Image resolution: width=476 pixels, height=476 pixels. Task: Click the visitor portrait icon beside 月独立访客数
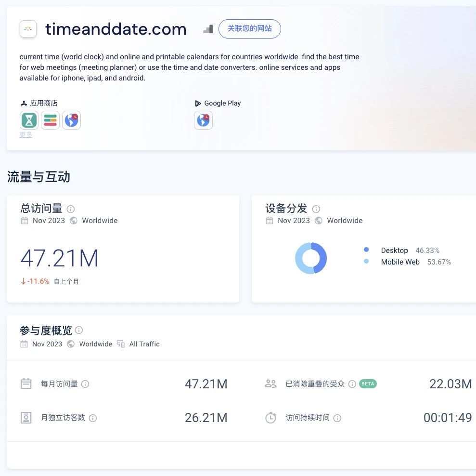click(x=26, y=418)
